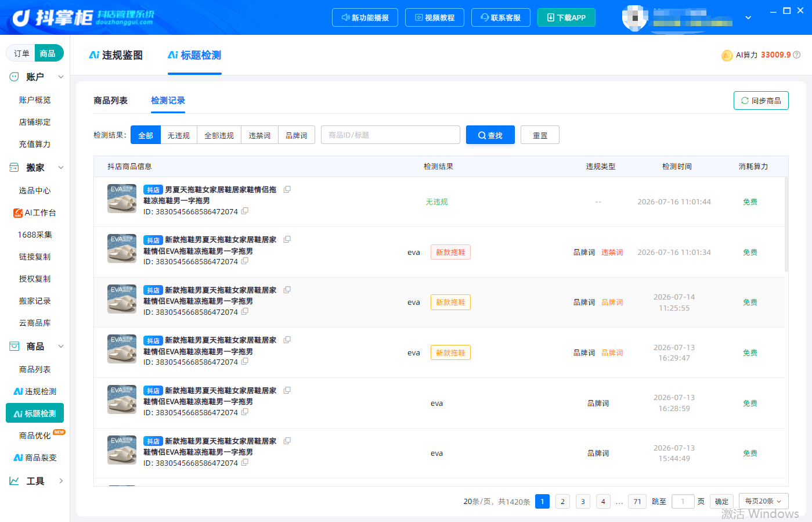Open AI 违规检测 in the sidebar
The image size is (812, 522).
pyautogui.click(x=35, y=391)
